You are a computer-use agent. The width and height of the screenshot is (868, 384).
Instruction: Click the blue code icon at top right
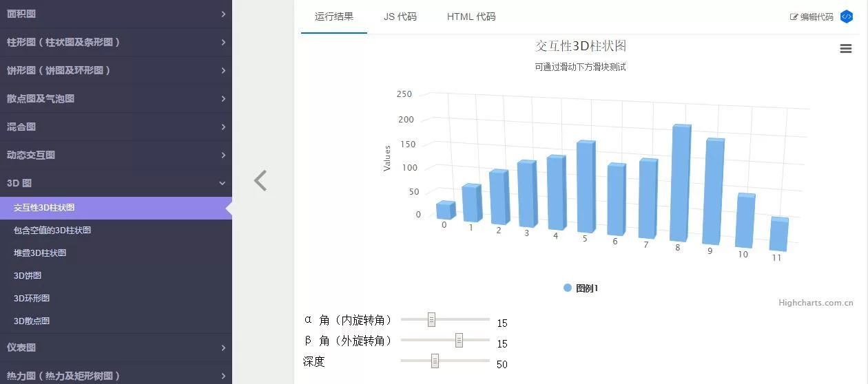(847, 17)
